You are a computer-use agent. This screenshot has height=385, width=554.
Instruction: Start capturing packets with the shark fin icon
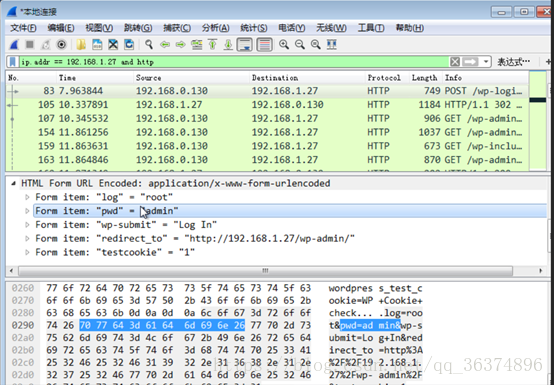[x=14, y=45]
